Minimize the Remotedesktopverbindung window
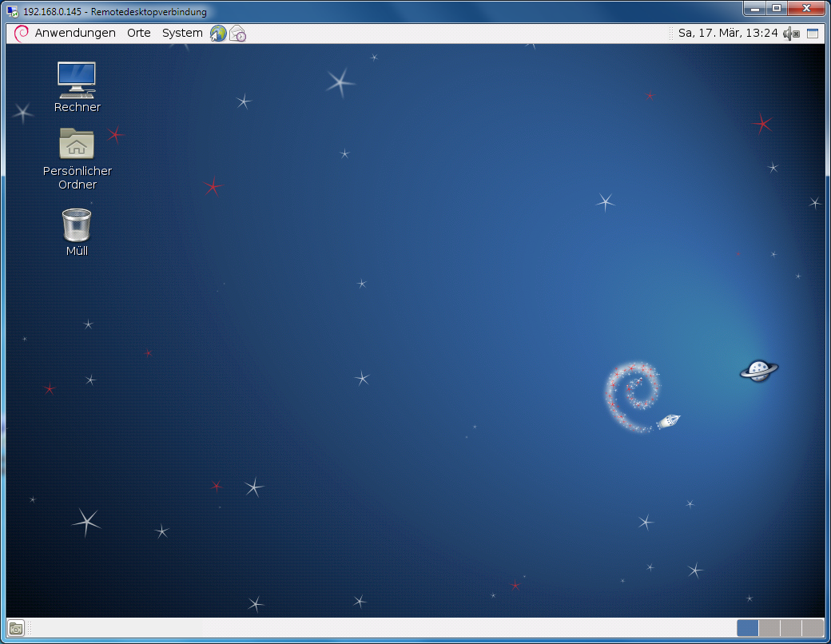This screenshot has height=644, width=831. (754, 8)
